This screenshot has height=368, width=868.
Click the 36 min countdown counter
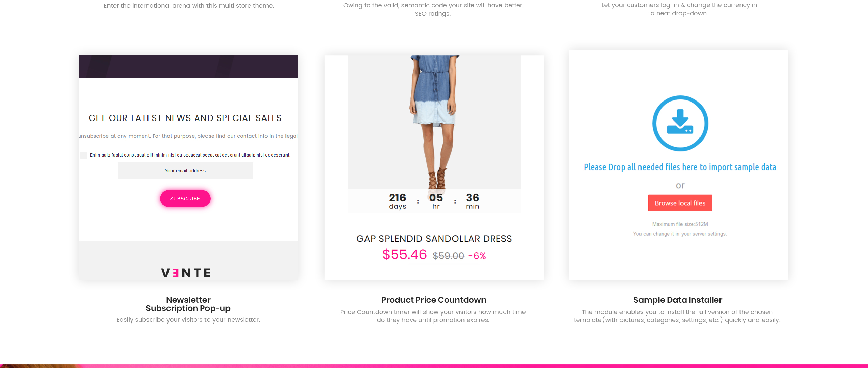(x=473, y=201)
